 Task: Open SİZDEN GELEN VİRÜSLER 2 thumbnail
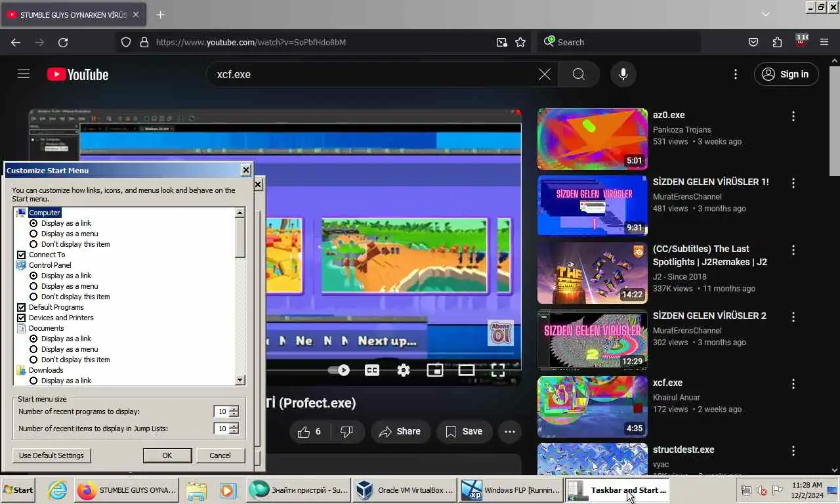(593, 340)
